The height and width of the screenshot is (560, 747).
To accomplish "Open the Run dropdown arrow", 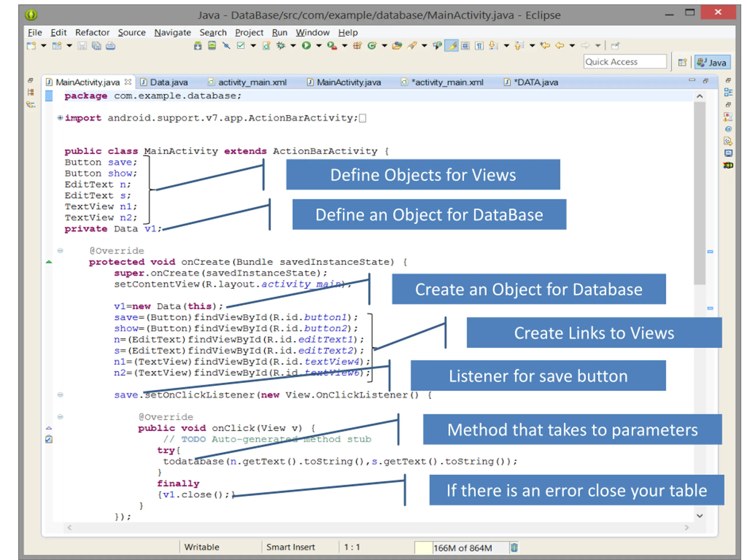I will (319, 45).
